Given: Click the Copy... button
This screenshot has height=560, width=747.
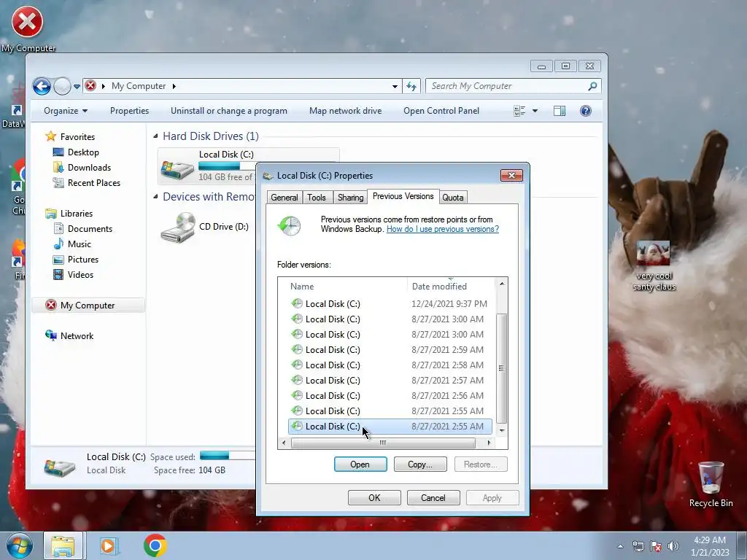Looking at the screenshot, I should (420, 464).
